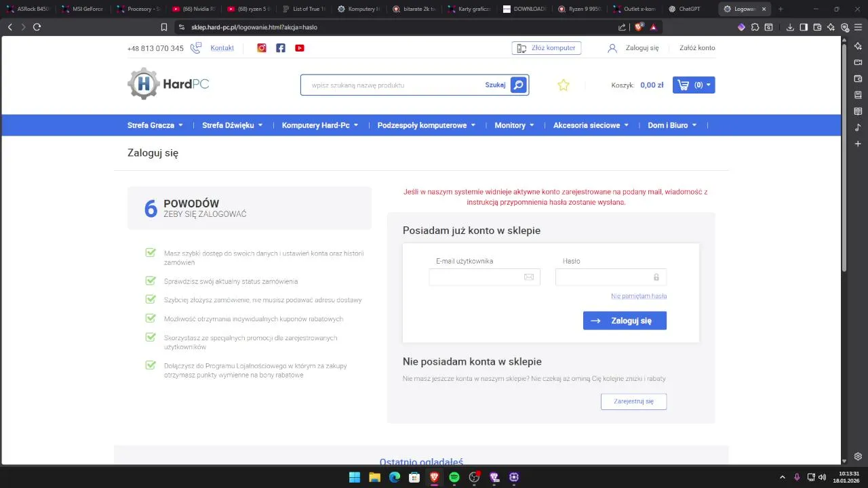
Task: Focus Hasło password field
Action: tap(611, 277)
